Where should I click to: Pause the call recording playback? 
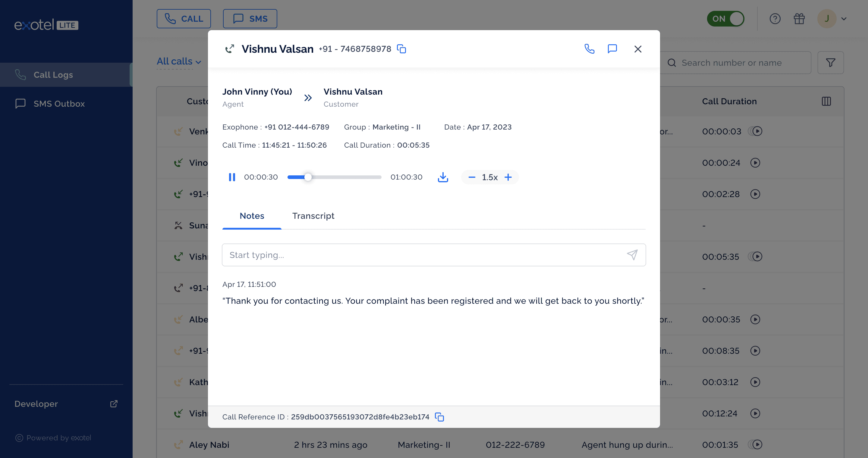[232, 177]
